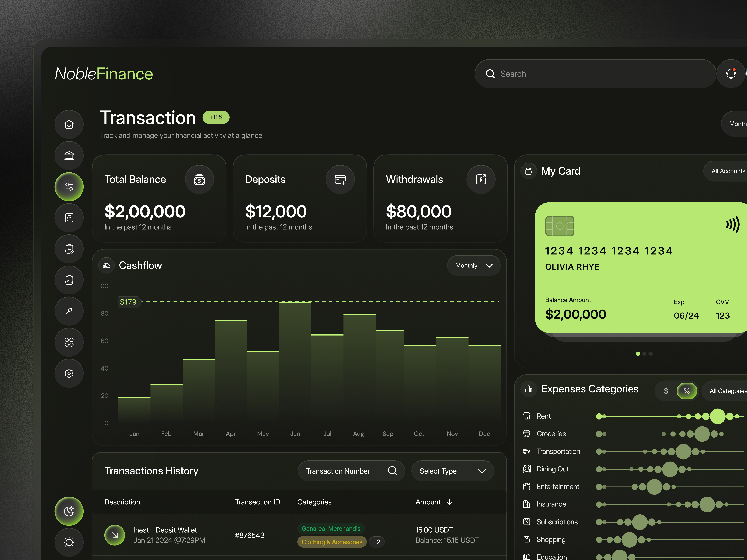The width and height of the screenshot is (747, 560).
Task: Switch Expenses Categories display to dollar amounts
Action: (666, 391)
